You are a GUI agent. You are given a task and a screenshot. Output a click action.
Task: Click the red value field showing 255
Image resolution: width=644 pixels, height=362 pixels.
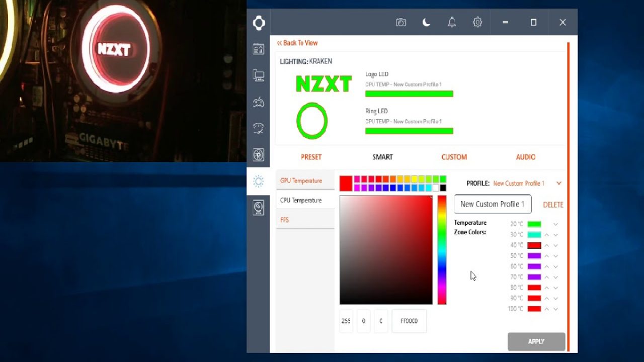tap(346, 321)
